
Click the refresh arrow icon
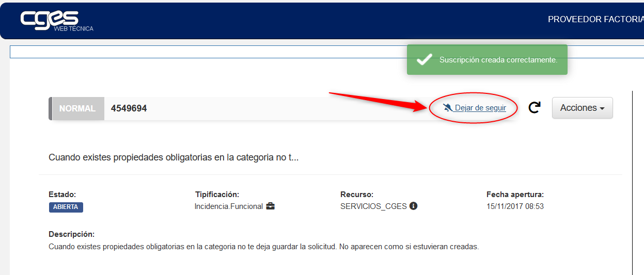[535, 107]
